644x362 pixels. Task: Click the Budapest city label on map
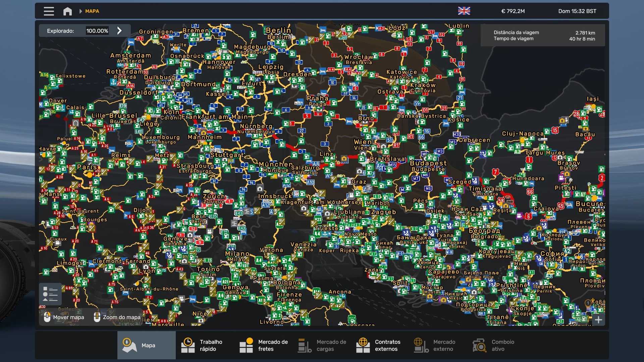click(428, 163)
